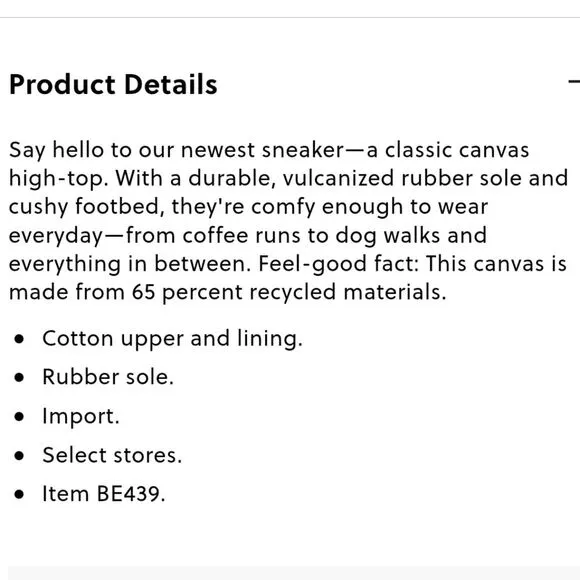
Task: Click the 'Rubber sole.' list item
Action: click(x=108, y=377)
